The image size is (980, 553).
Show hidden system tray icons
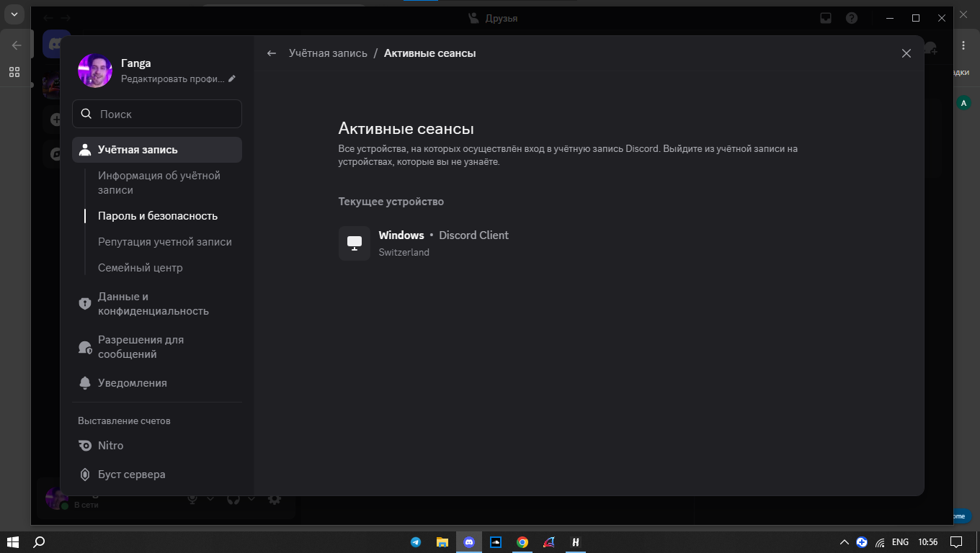pyautogui.click(x=845, y=542)
